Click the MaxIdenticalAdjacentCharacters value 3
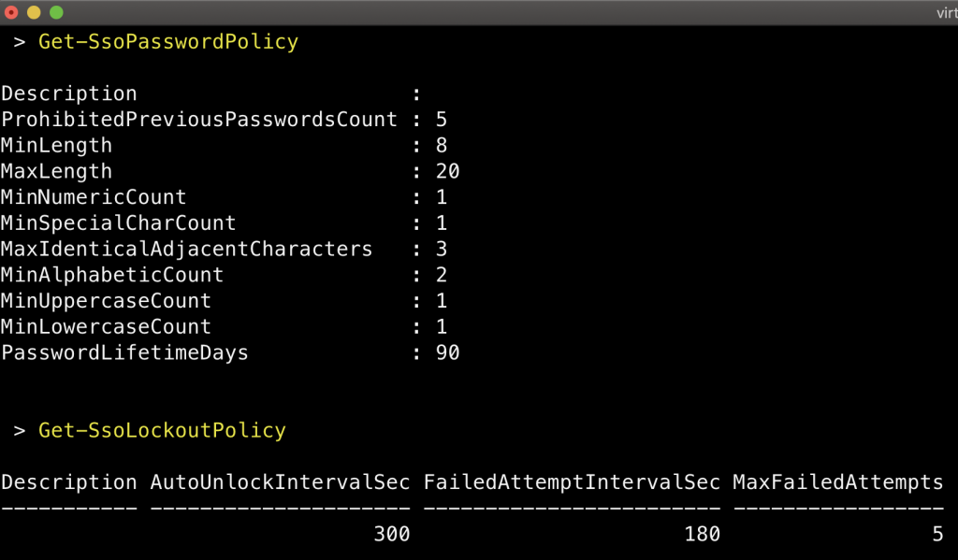 click(x=442, y=250)
